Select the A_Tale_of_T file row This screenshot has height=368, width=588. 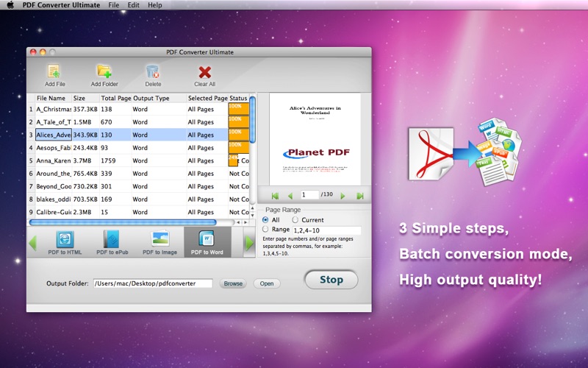coord(138,122)
